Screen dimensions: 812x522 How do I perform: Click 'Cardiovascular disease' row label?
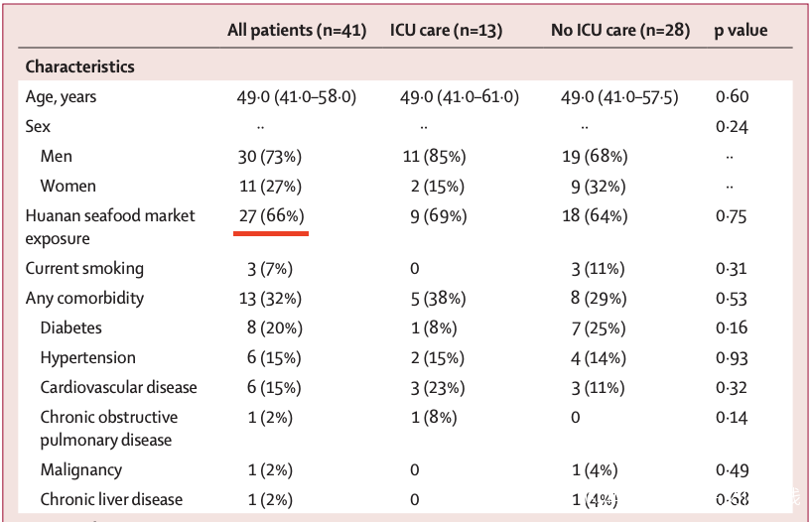[119, 388]
